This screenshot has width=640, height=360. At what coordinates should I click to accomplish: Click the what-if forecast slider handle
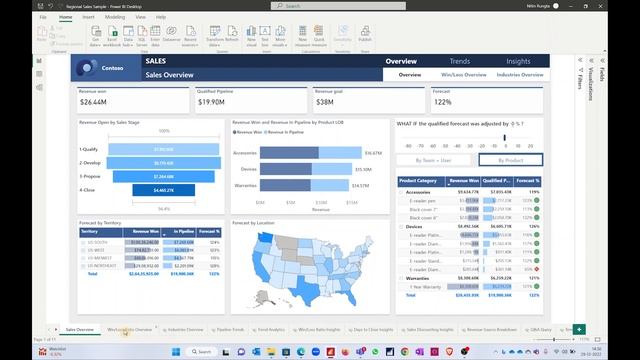coord(504,138)
